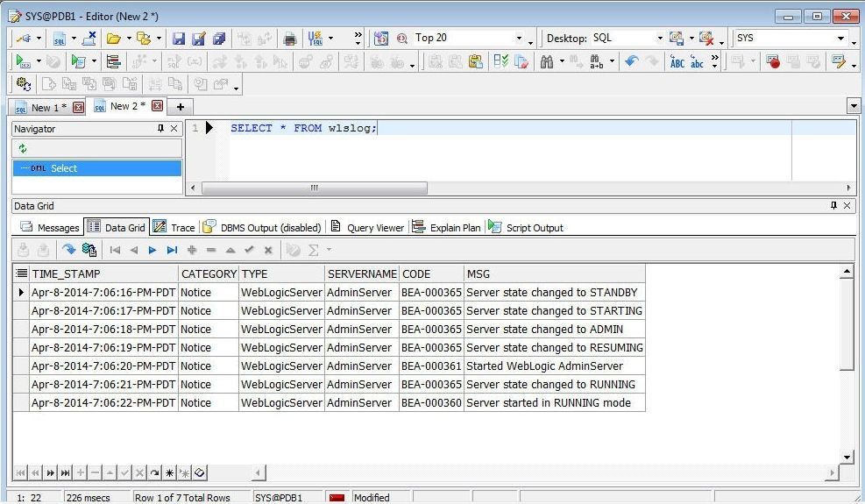Convert text to uppercase ABC icon
The width and height of the screenshot is (865, 504).
[x=677, y=62]
